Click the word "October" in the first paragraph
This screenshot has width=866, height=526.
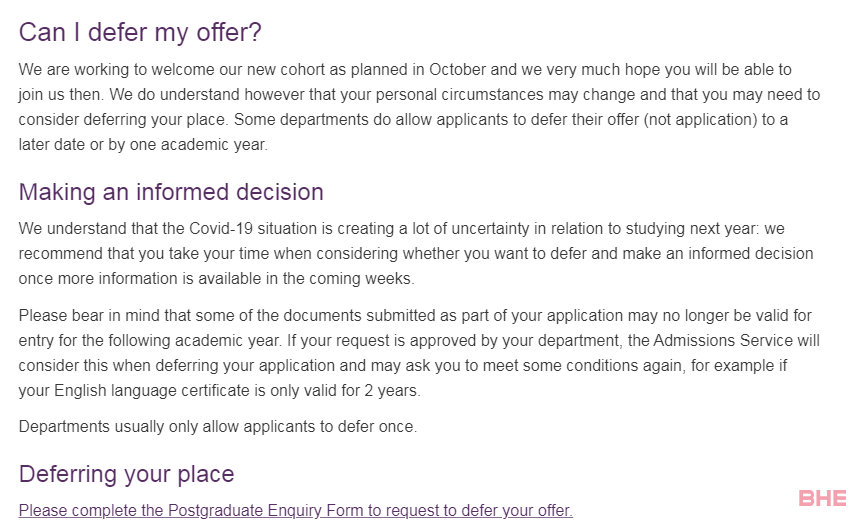(458, 70)
